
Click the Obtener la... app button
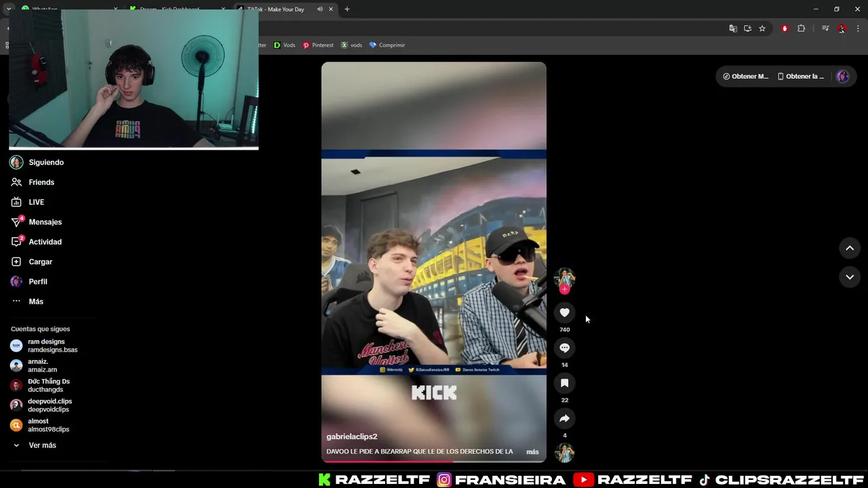pos(801,77)
